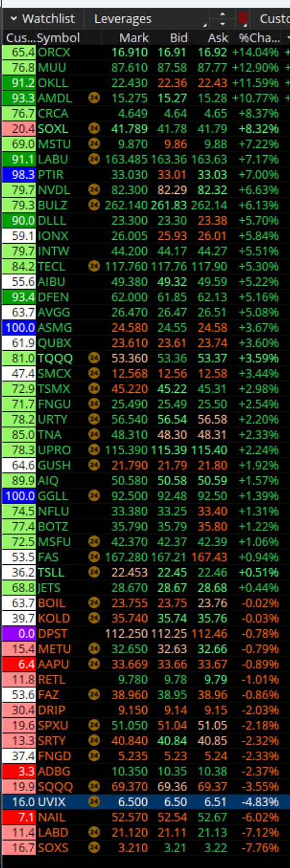Click the 24-hour icon next to SQQQ
The image size is (290, 868).
pos(94,787)
